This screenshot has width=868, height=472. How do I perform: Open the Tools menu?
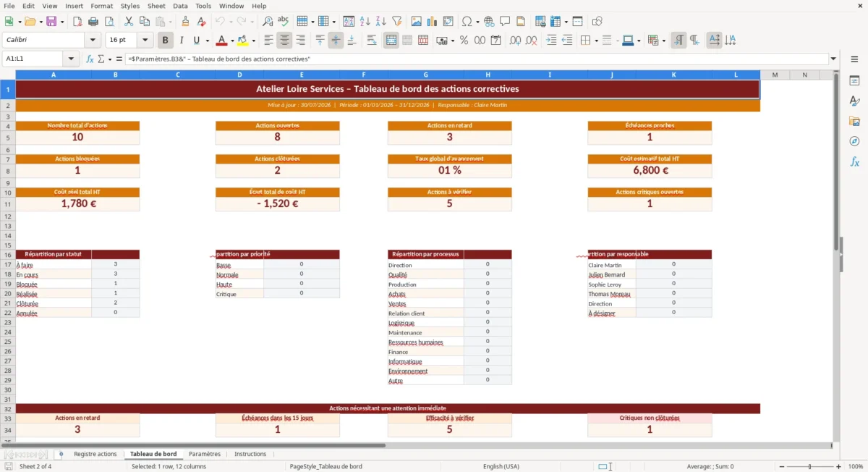click(203, 6)
